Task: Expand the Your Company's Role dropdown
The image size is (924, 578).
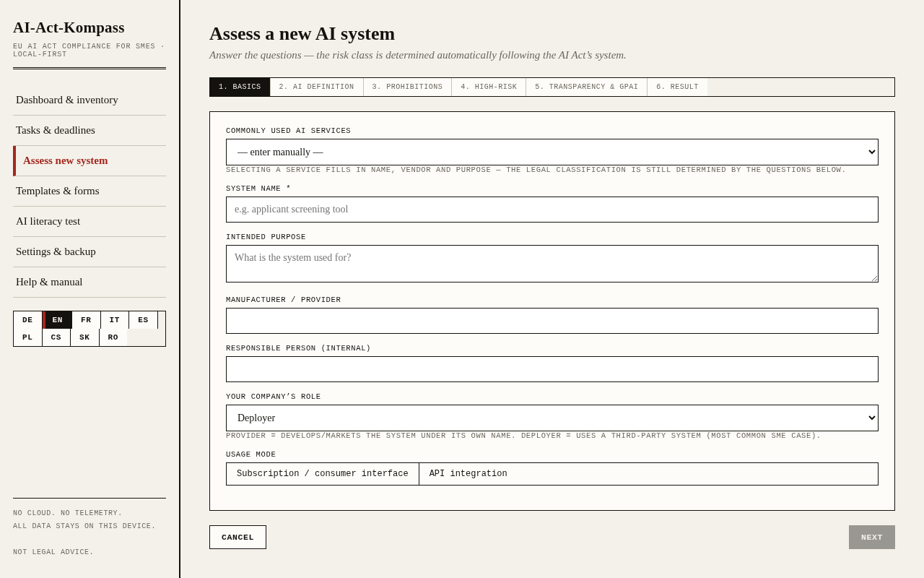Action: click(x=552, y=418)
